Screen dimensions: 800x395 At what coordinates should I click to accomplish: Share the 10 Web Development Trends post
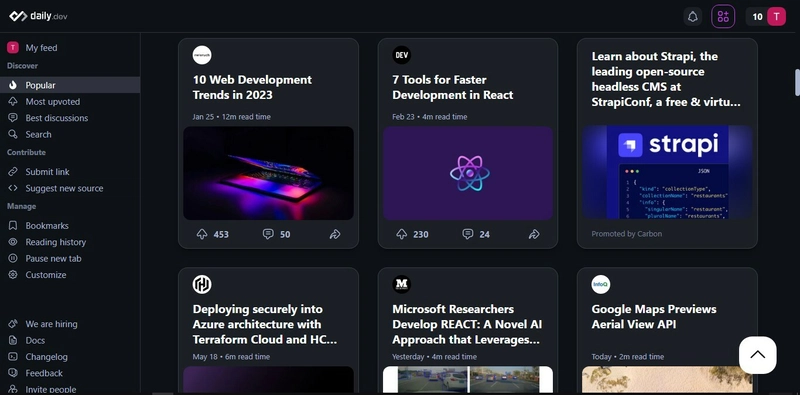pyautogui.click(x=335, y=234)
